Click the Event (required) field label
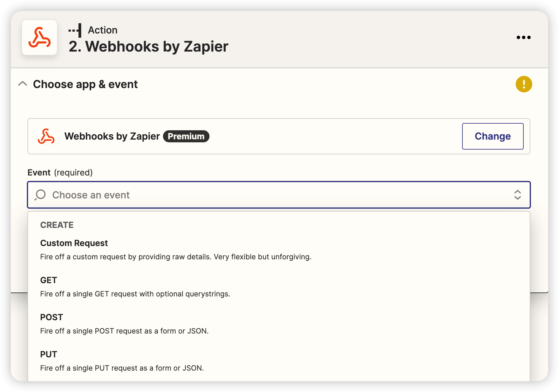The height and width of the screenshot is (392, 559). tap(60, 172)
